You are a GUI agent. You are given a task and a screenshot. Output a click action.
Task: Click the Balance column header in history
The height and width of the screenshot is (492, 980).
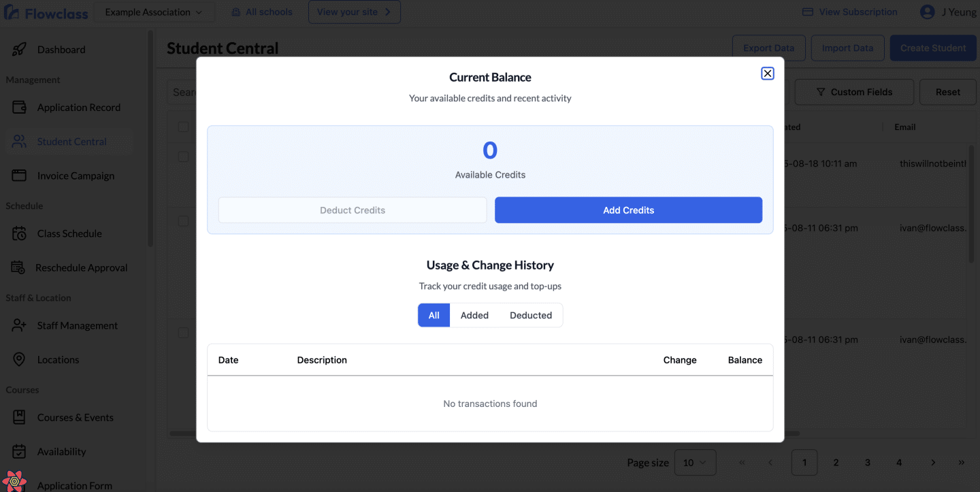pyautogui.click(x=745, y=360)
